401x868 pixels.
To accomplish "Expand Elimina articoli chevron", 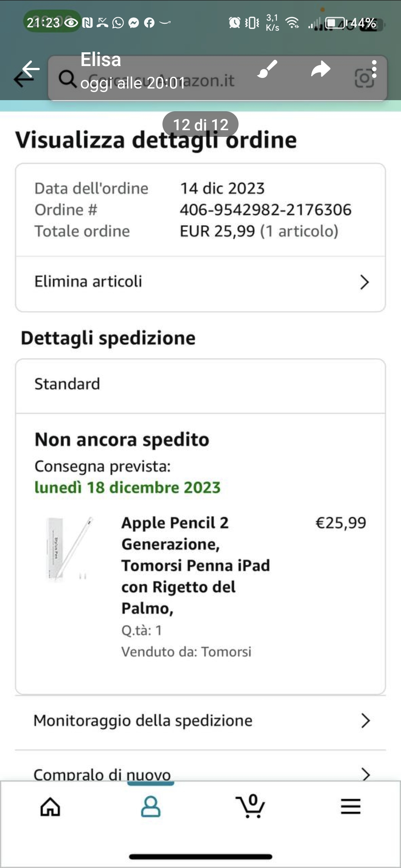I will tap(365, 282).
